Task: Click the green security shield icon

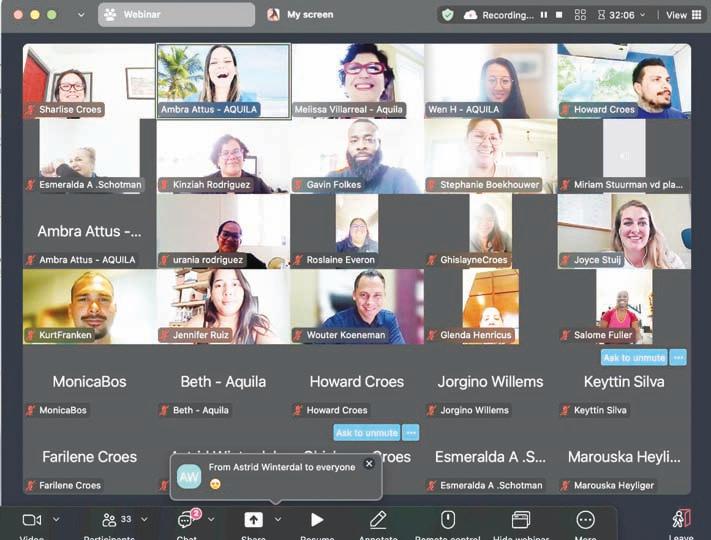Action: pyautogui.click(x=448, y=15)
